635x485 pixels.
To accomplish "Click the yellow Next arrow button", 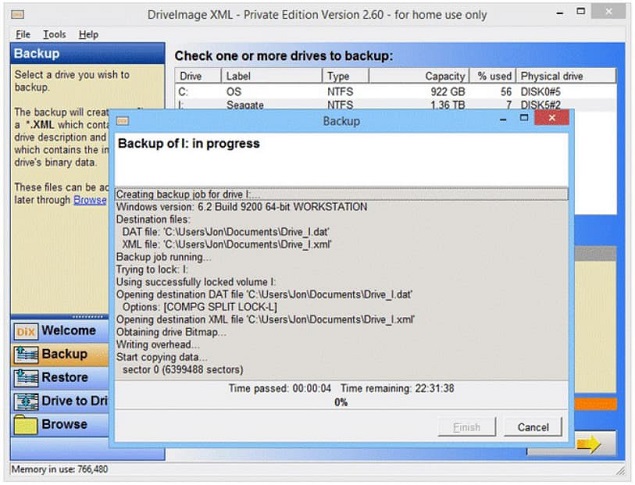I will tap(590, 444).
